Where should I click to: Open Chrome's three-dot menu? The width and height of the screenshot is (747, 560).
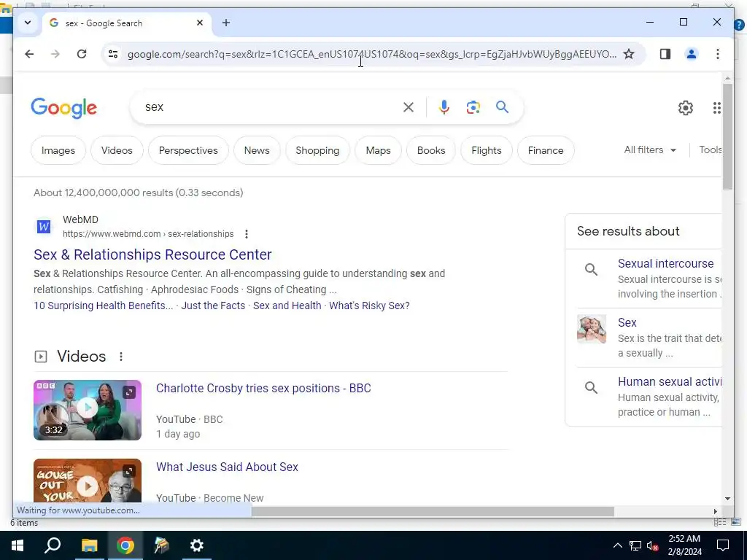pyautogui.click(x=718, y=54)
